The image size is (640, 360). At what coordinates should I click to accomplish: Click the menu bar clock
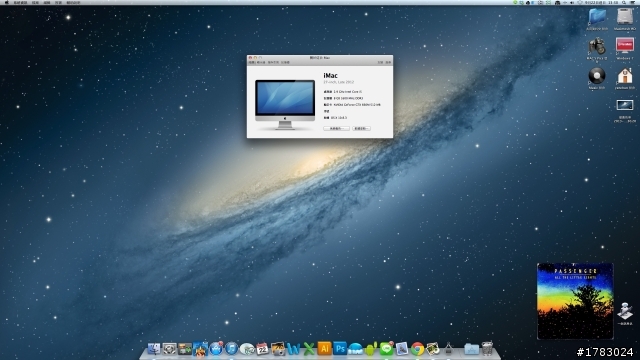(x=602, y=2)
